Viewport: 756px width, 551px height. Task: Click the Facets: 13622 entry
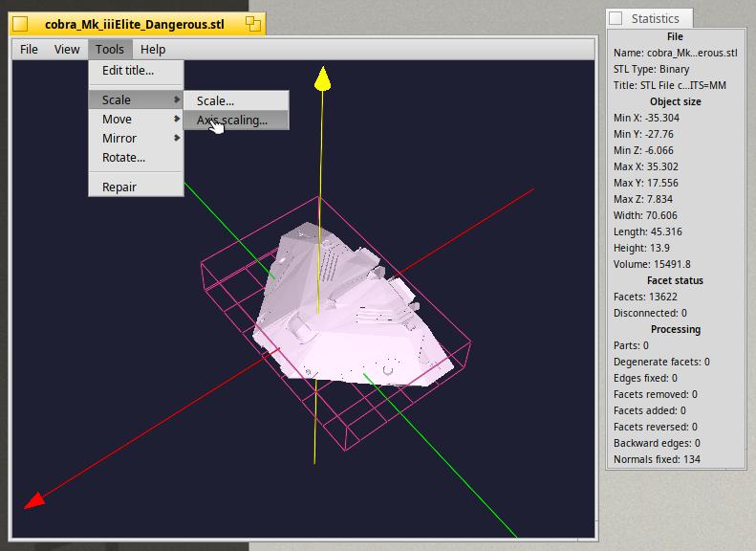(645, 297)
